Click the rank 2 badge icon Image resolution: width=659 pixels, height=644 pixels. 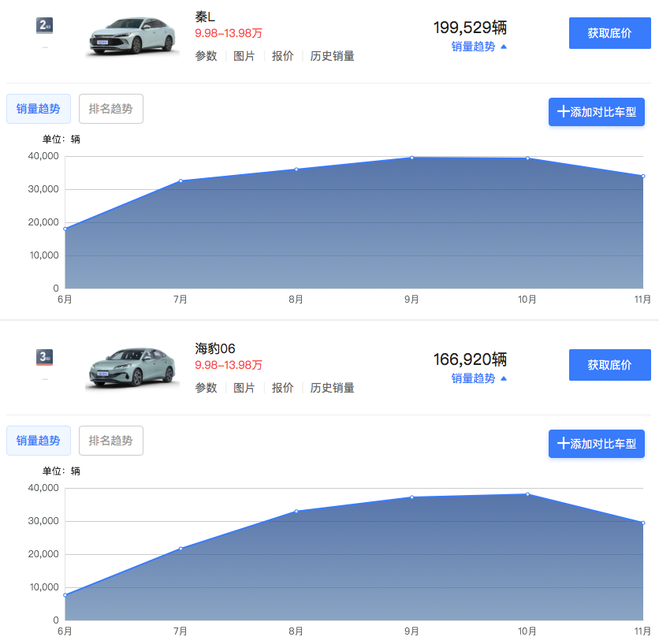[x=45, y=26]
